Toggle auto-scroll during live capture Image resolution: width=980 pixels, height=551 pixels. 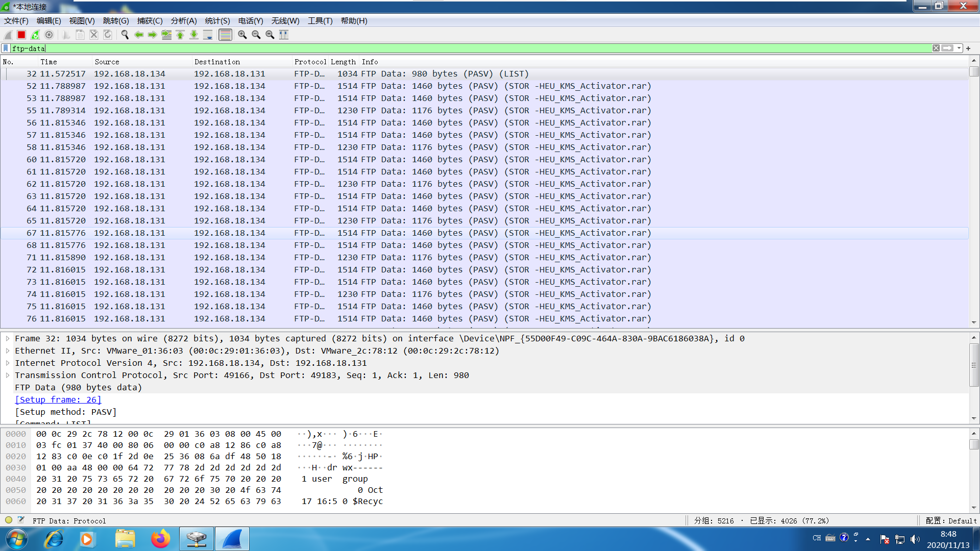208,35
